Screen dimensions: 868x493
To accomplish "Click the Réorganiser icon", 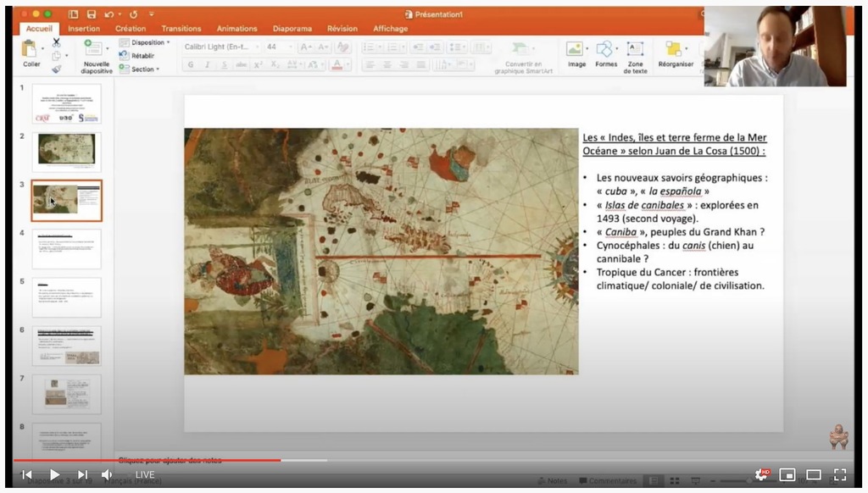I will coord(673,49).
